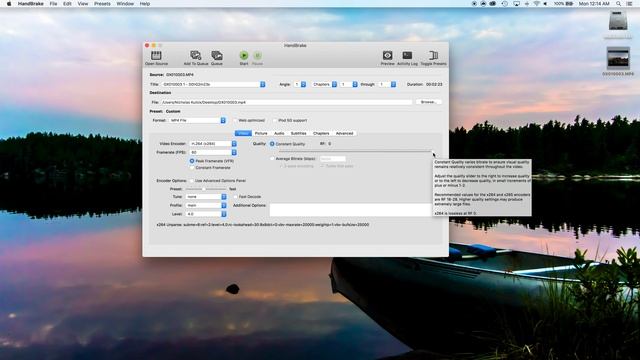This screenshot has width=640, height=360.
Task: Click the Toggle Presets drawer icon
Action: 433,55
